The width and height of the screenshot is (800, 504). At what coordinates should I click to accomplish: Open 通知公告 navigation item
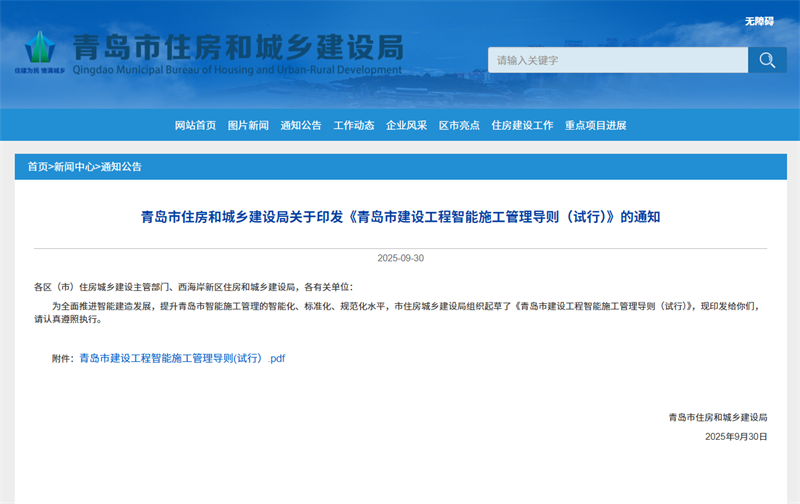tap(301, 125)
